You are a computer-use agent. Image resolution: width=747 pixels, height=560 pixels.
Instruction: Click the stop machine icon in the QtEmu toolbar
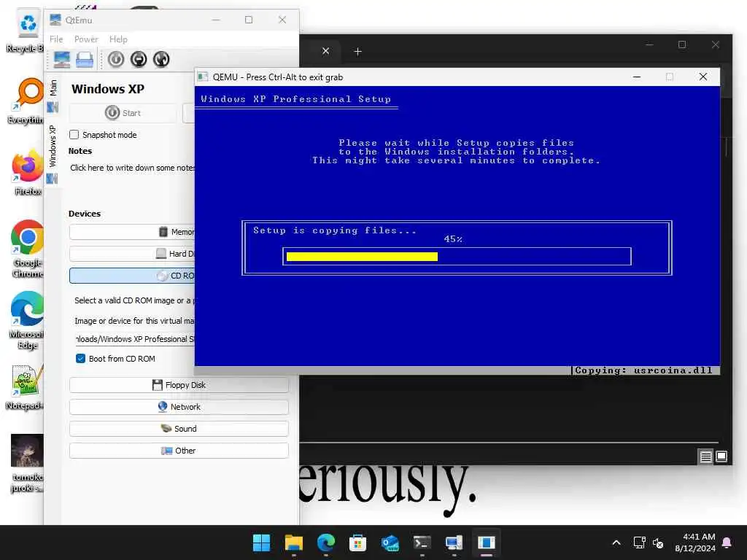(x=139, y=60)
